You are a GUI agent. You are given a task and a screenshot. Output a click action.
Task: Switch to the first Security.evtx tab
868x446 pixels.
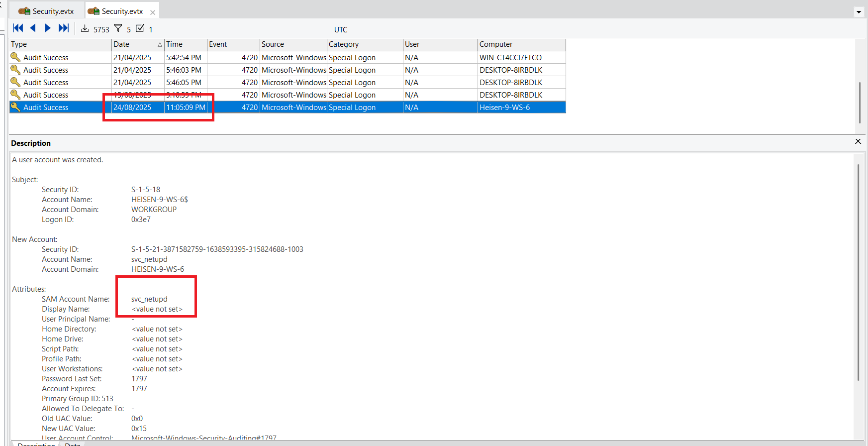point(47,11)
